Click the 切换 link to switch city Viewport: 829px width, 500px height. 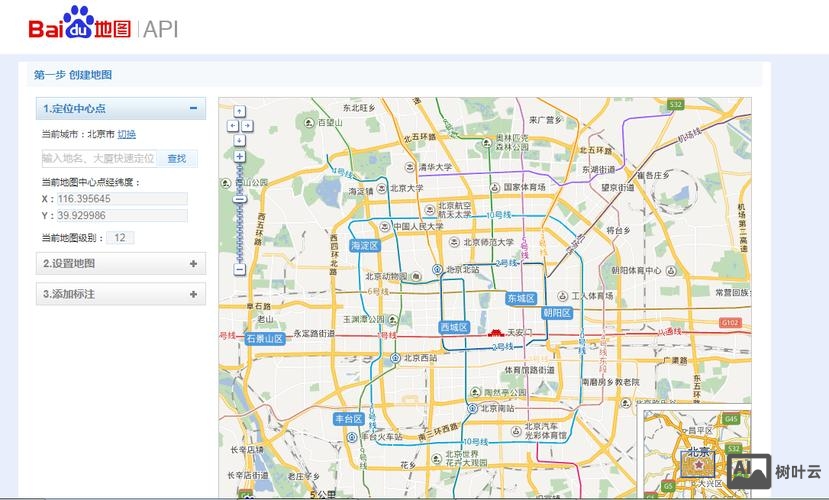(x=126, y=134)
